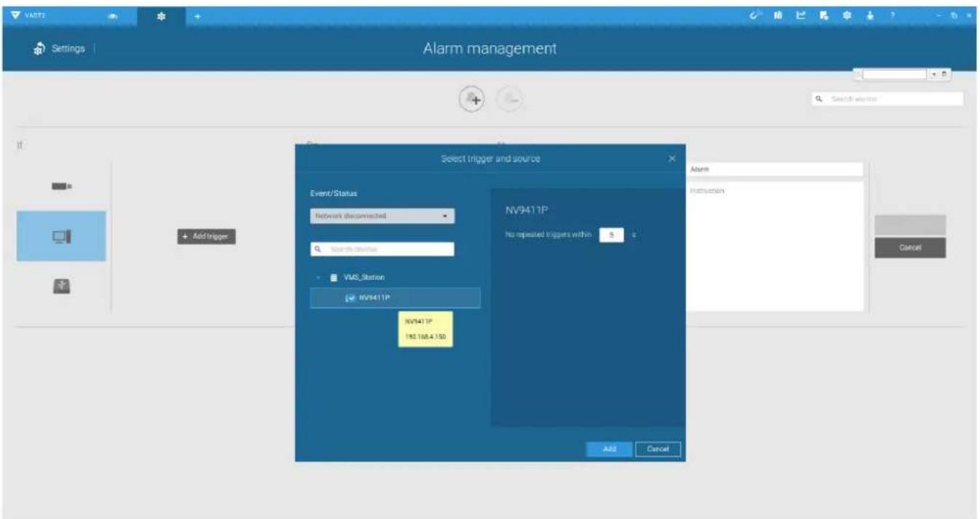The image size is (980, 519).
Task: Open the small dropdown arrow above Search alarms
Action: [x=933, y=74]
